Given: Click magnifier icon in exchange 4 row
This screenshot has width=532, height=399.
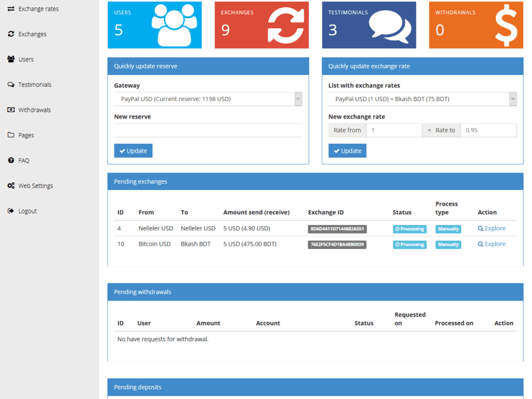Looking at the screenshot, I should coord(480,229).
